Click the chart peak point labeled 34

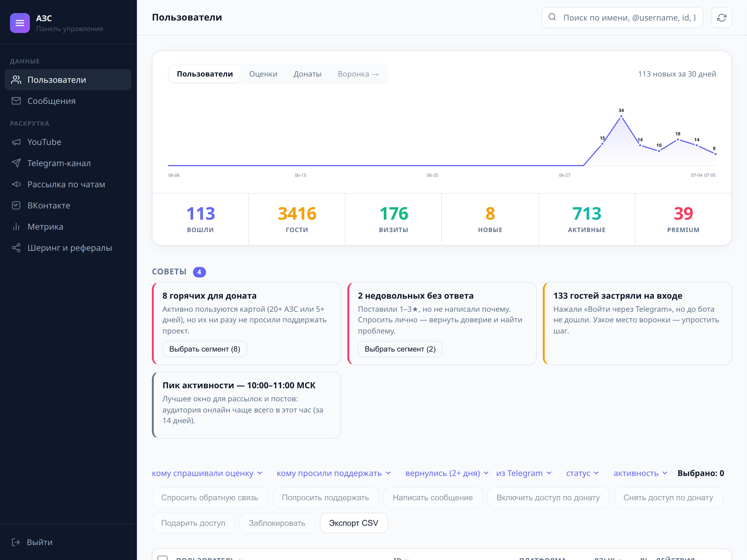[621, 116]
